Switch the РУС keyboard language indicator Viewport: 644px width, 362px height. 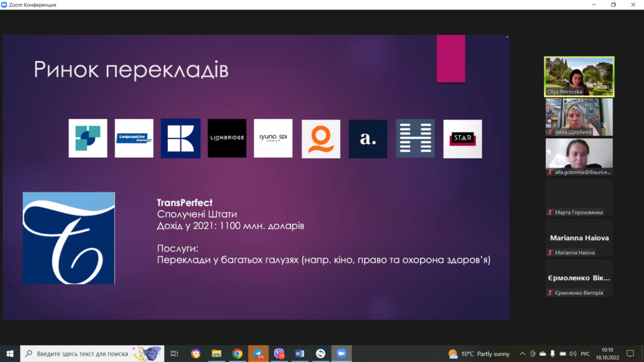[585, 354]
